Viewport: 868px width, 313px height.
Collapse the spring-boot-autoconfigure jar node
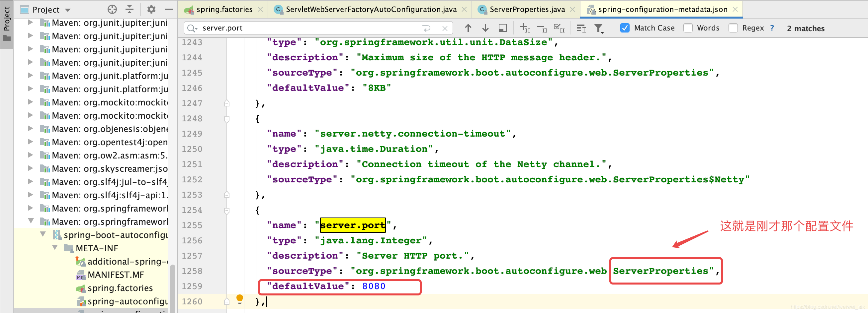[x=43, y=234]
